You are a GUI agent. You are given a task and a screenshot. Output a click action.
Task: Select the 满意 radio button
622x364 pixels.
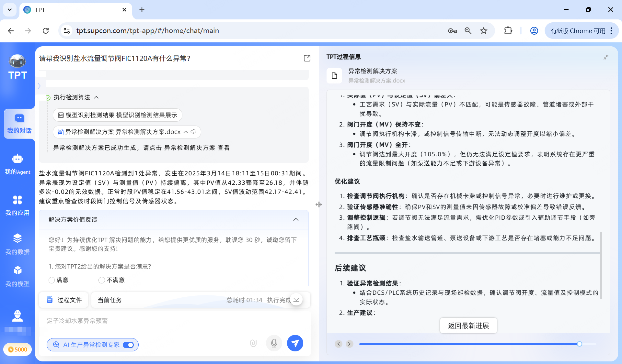52,280
